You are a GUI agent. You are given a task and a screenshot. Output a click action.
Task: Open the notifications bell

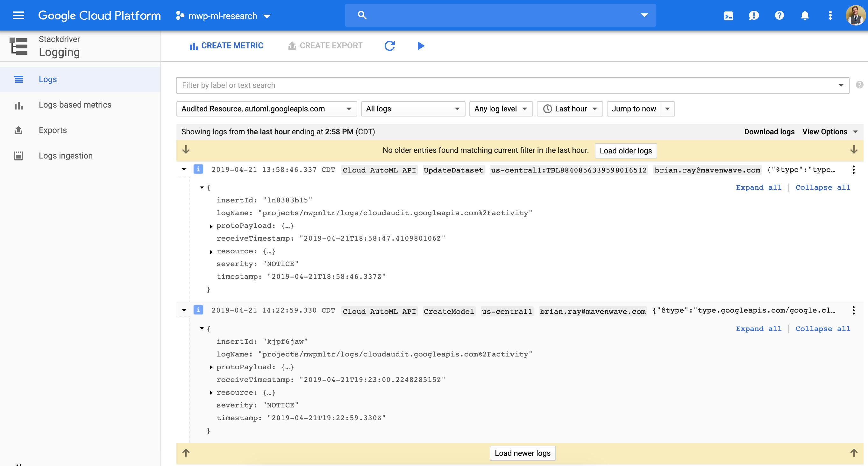coord(805,16)
